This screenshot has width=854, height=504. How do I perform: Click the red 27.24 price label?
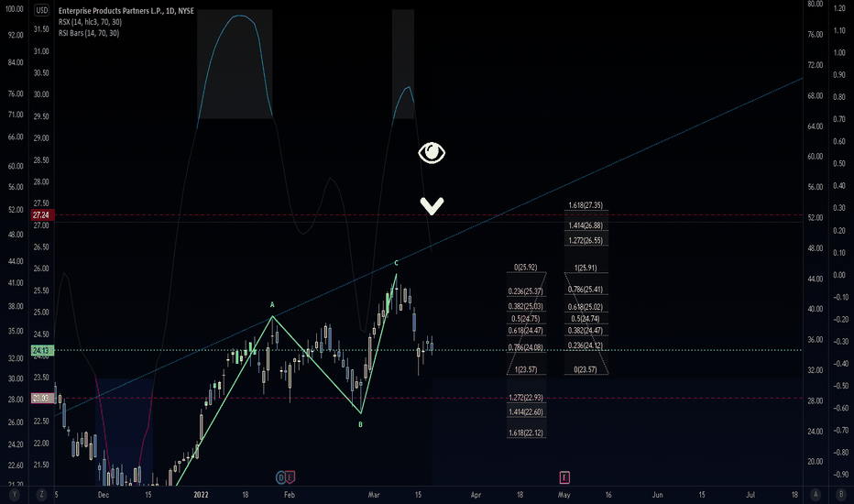coord(41,214)
